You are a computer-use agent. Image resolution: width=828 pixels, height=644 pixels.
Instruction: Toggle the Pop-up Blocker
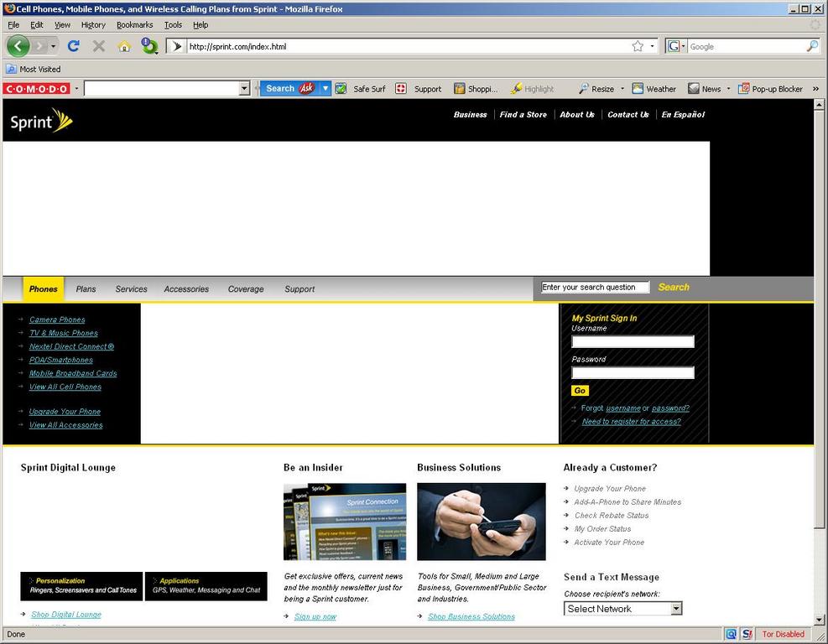click(770, 89)
